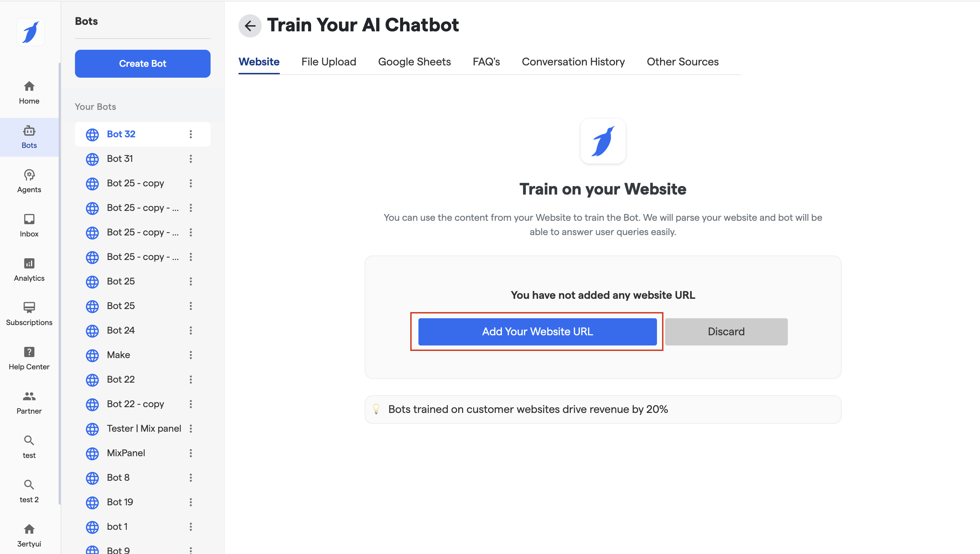Screen dimensions: 980x554
Task: Open the Help Center
Action: click(x=29, y=358)
